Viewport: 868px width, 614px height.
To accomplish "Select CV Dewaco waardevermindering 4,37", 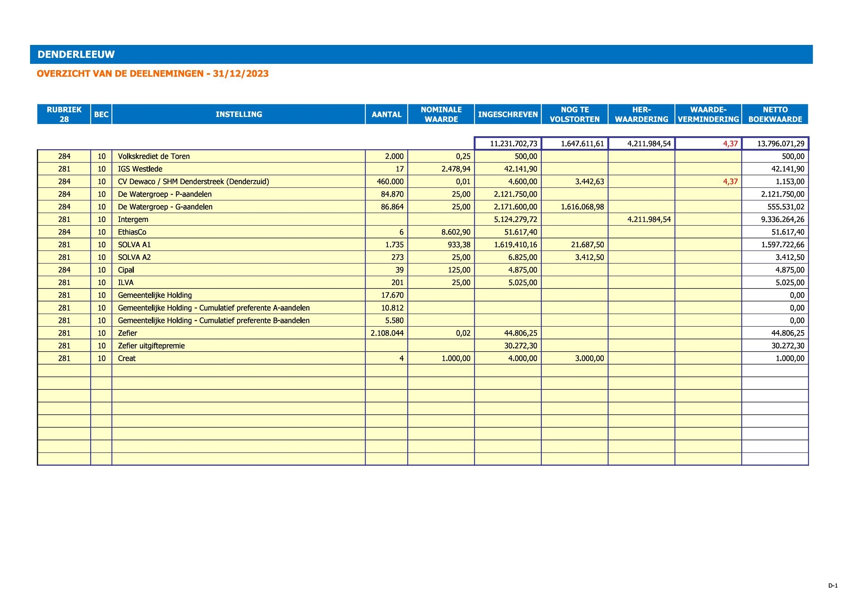I will [x=708, y=182].
